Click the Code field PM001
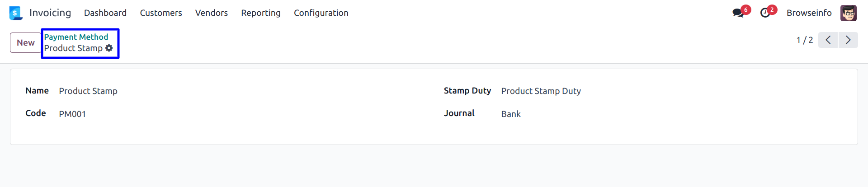The height and width of the screenshot is (187, 868). [x=72, y=114]
